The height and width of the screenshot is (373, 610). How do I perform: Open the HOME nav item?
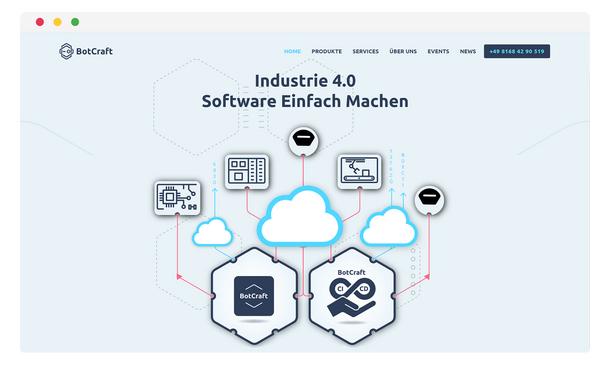[292, 51]
